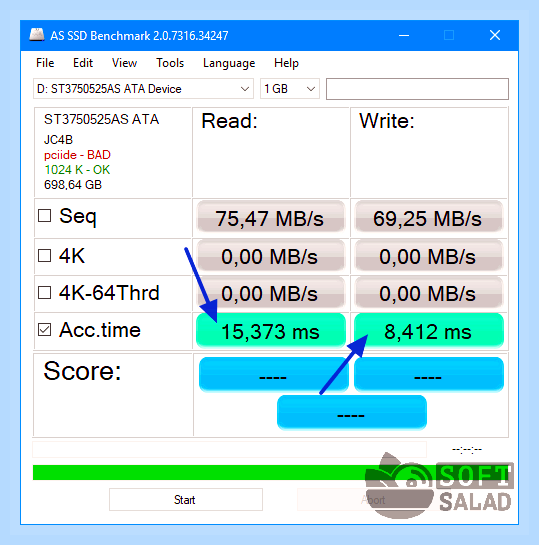This screenshot has width=539, height=545.
Task: Click the Score: label
Action: pos(82,371)
